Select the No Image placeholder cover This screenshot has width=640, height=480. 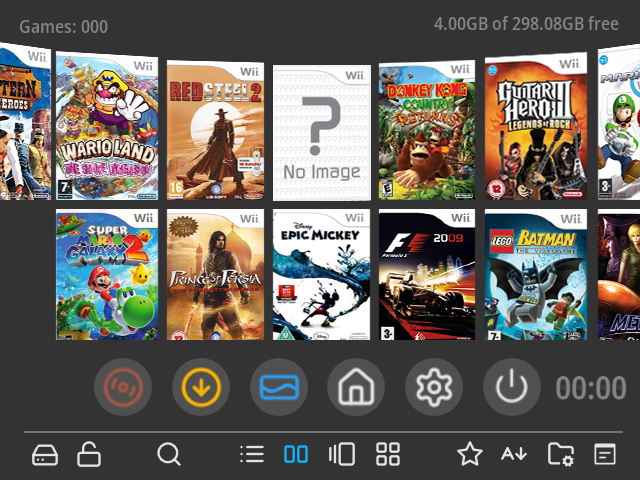(x=322, y=133)
